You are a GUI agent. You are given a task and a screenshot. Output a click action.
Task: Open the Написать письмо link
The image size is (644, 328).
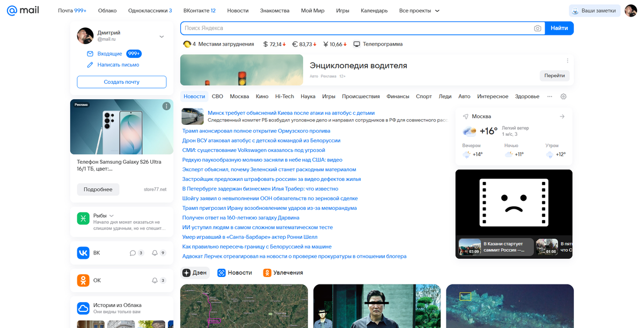click(x=118, y=65)
